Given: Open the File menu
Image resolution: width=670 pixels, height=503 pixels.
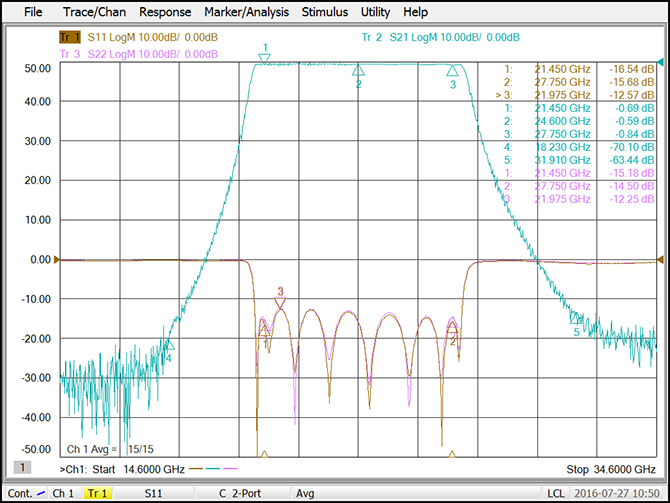Looking at the screenshot, I should click(33, 12).
